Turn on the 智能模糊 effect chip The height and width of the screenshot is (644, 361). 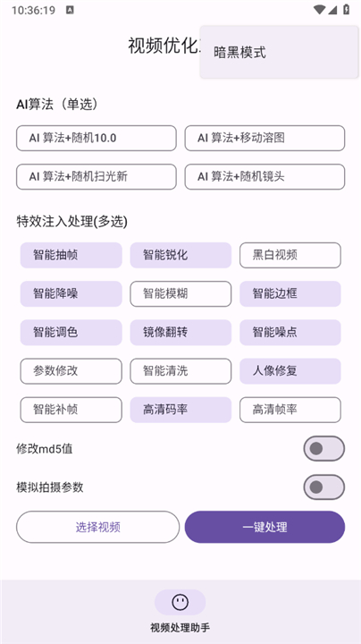point(180,293)
